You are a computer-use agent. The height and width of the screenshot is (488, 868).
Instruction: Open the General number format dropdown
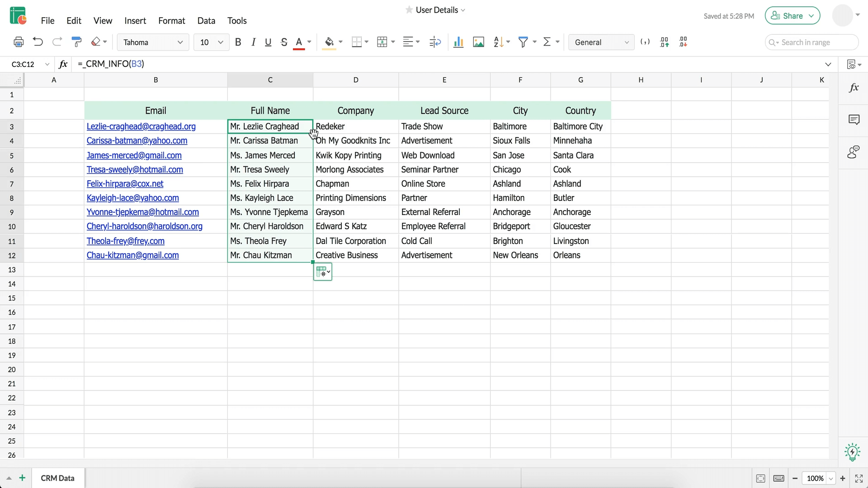601,42
